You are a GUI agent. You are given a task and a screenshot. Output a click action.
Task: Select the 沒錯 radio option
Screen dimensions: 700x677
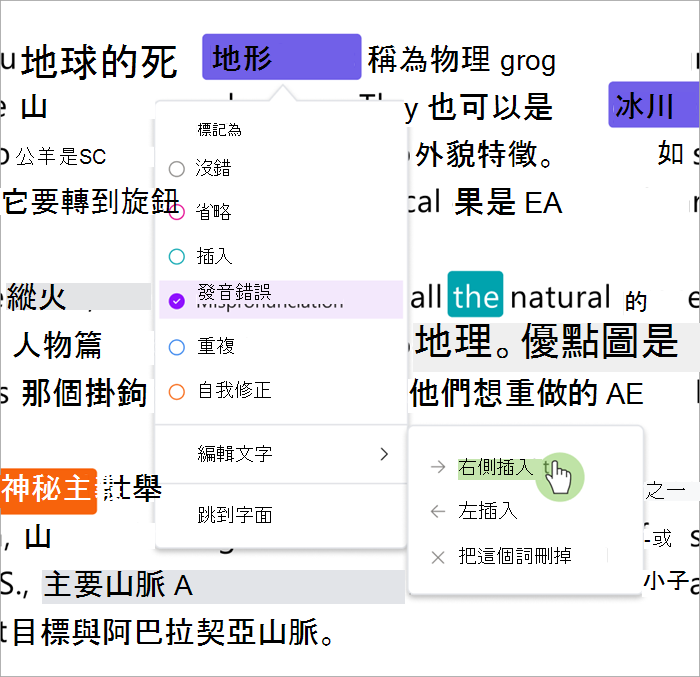pyautogui.click(x=177, y=169)
